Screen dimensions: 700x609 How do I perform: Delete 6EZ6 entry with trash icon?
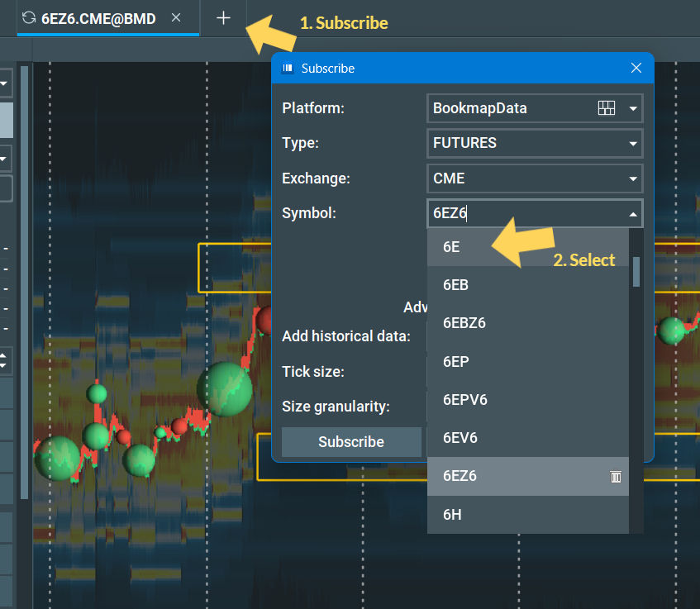point(616,477)
